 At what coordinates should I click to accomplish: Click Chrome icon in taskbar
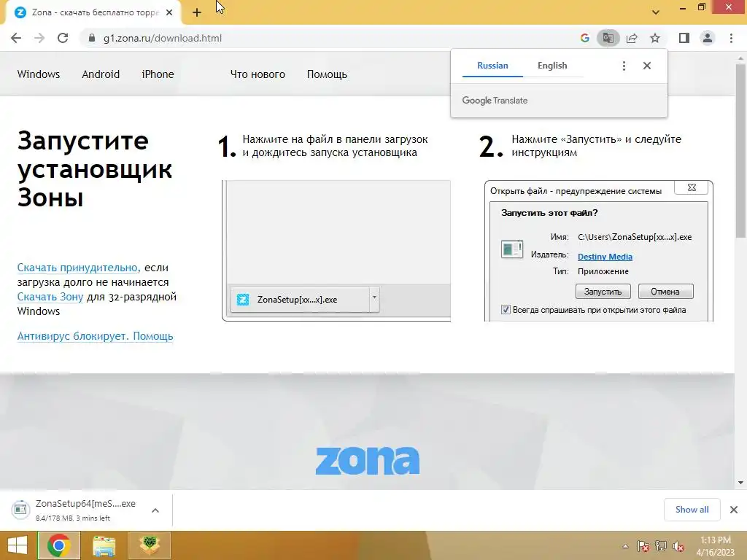coord(59,545)
